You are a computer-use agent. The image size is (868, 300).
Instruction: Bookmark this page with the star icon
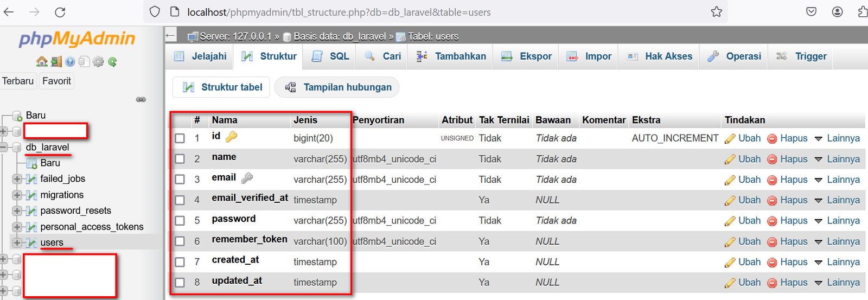point(717,12)
